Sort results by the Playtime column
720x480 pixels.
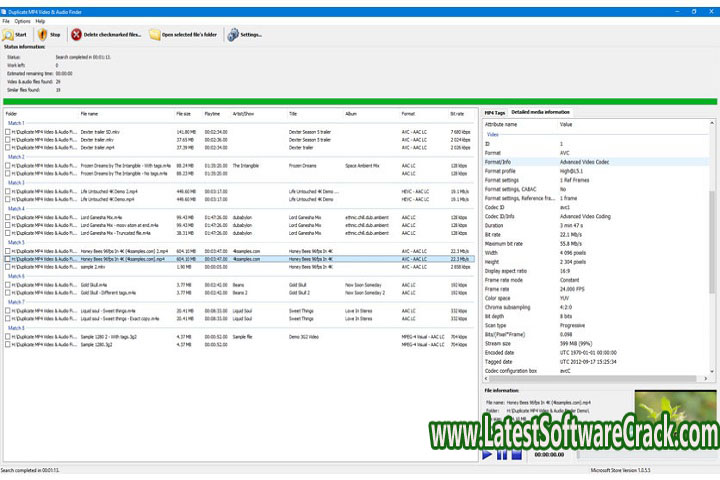pos(217,113)
